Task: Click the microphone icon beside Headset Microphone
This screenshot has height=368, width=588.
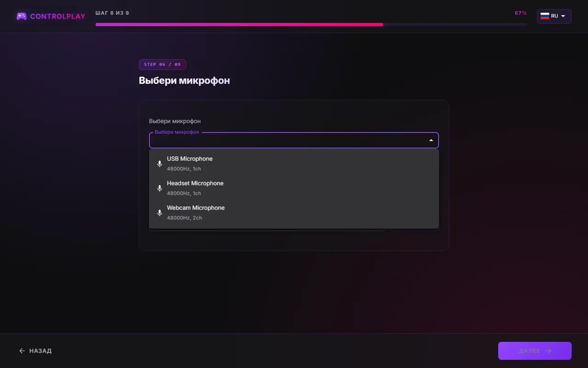Action: 159,188
